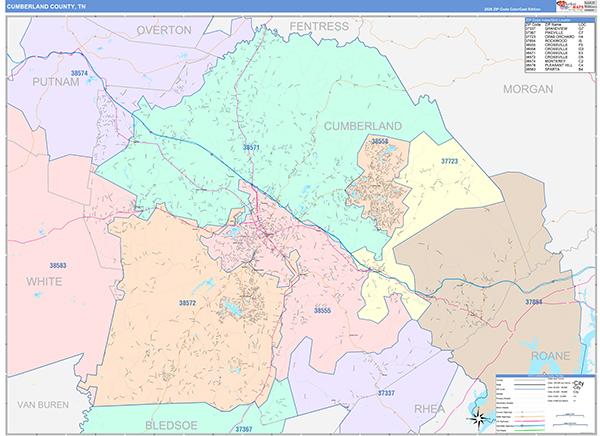Select the SPARTA row in ZIP index
Viewport: 600px width, 436px height.
(x=554, y=69)
